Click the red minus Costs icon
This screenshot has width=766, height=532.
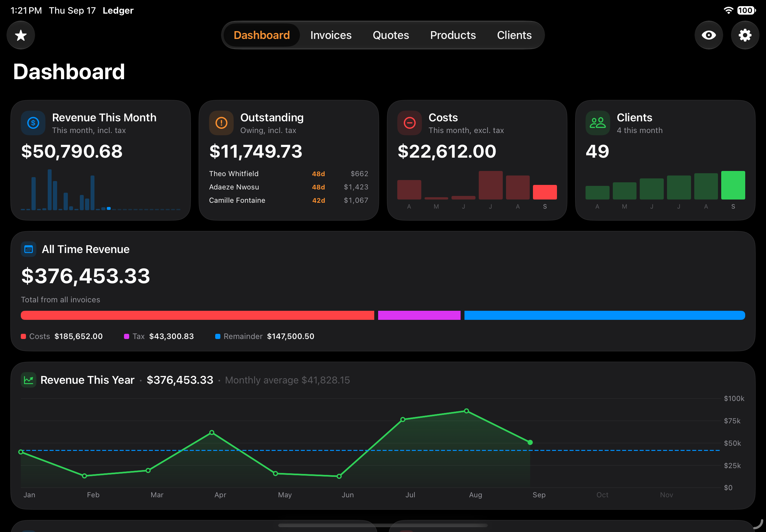[x=409, y=123]
